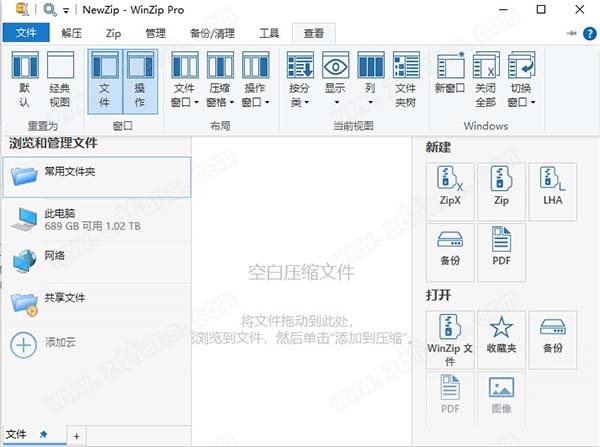Open the 操作窗口 layout dropdown
This screenshot has height=447, width=600.
pyautogui.click(x=255, y=80)
